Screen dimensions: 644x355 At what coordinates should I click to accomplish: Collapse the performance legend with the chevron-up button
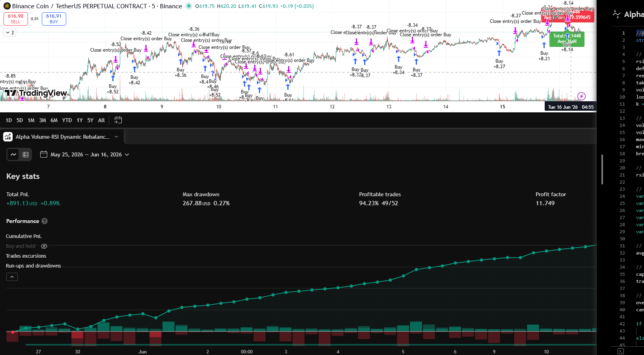(x=12, y=277)
